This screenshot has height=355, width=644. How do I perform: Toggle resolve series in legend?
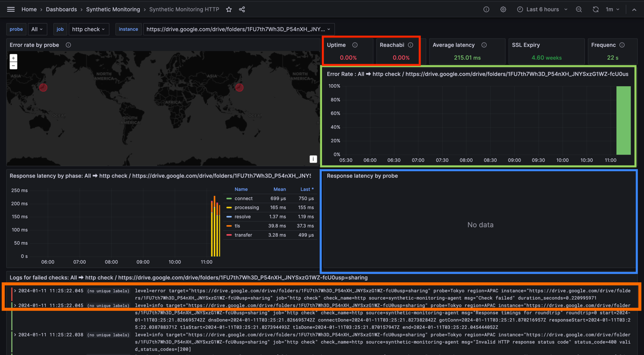click(242, 217)
